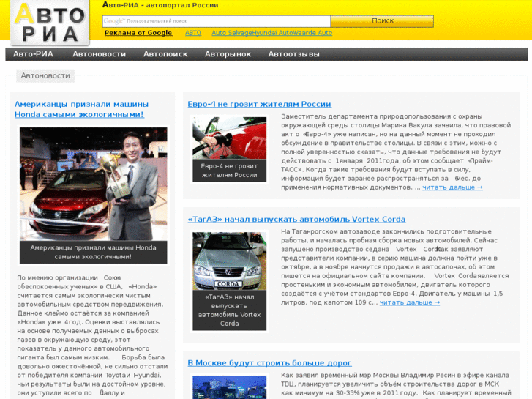This screenshot has height=399, width=532.
Task: Click the ТагАЗ Vortex Corda thumbnail caption
Action: [x=229, y=310]
